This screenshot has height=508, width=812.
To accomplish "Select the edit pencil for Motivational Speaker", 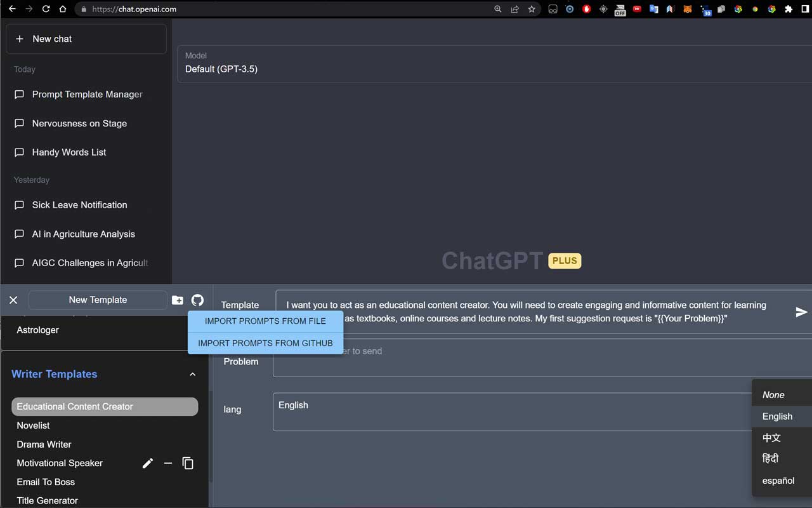I will [147, 463].
